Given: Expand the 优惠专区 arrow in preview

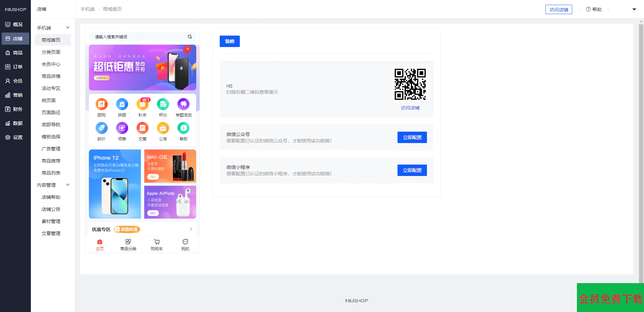Looking at the screenshot, I should [x=191, y=229].
